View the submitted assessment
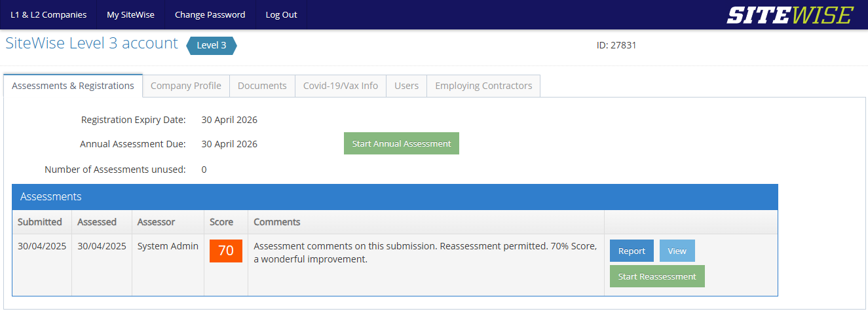Viewport: 868px width, 322px height. [677, 251]
